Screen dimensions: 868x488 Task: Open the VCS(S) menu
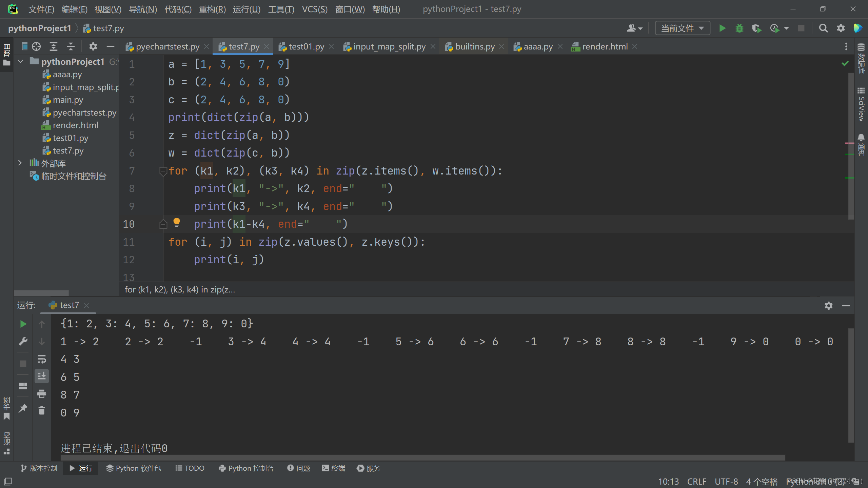tap(315, 9)
